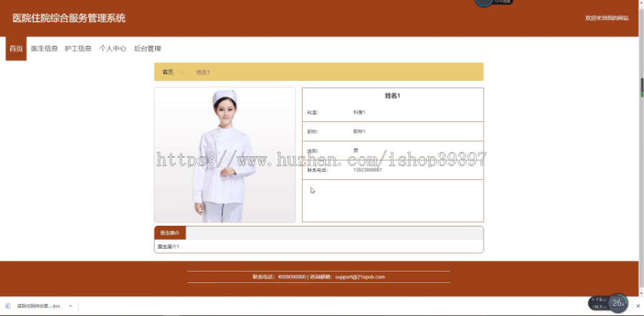Click the 科室1 value
The height and width of the screenshot is (316, 644).
click(x=359, y=112)
